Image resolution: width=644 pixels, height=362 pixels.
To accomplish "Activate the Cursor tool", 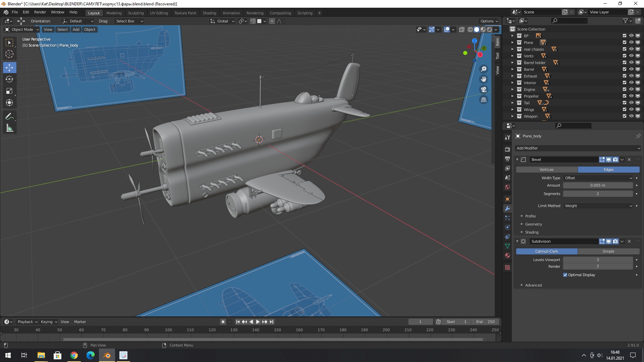I will 9,54.
